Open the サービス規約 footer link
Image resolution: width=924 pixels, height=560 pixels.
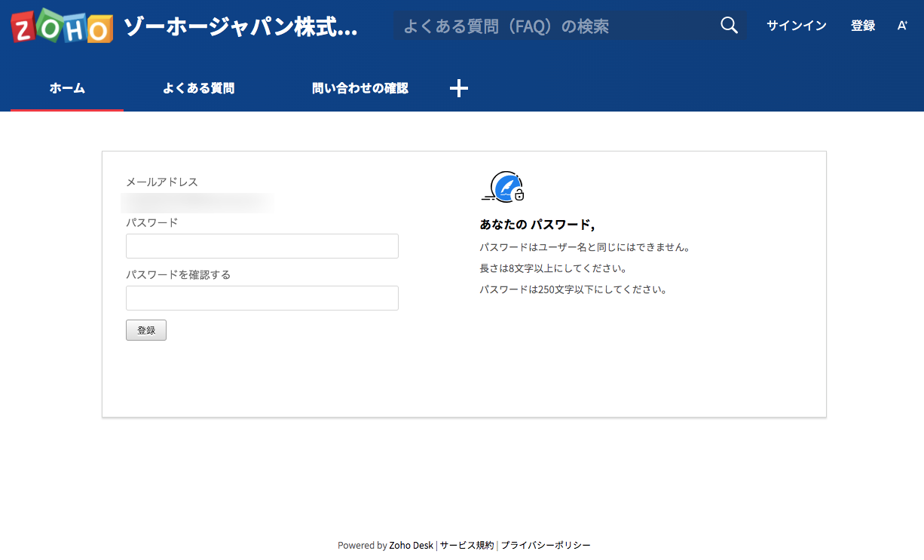pos(467,546)
